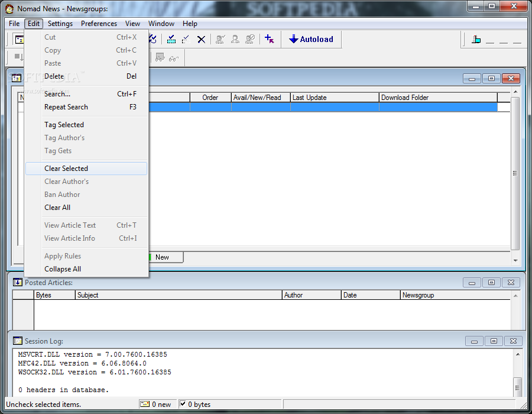
Task: Choose Search... from the Edit menu
Action: click(x=86, y=93)
